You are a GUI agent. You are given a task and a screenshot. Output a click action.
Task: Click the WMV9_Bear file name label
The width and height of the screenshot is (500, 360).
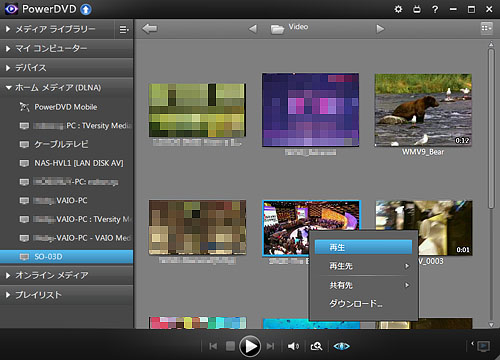point(423,152)
